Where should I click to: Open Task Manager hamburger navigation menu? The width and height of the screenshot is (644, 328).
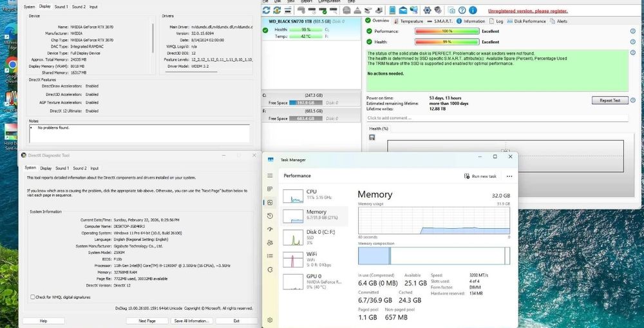(270, 175)
